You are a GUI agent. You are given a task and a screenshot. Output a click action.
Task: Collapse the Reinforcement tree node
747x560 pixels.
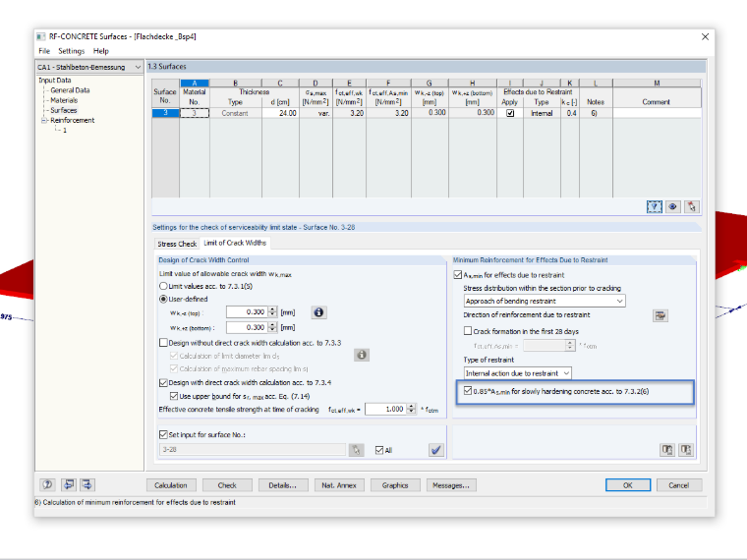coord(44,121)
